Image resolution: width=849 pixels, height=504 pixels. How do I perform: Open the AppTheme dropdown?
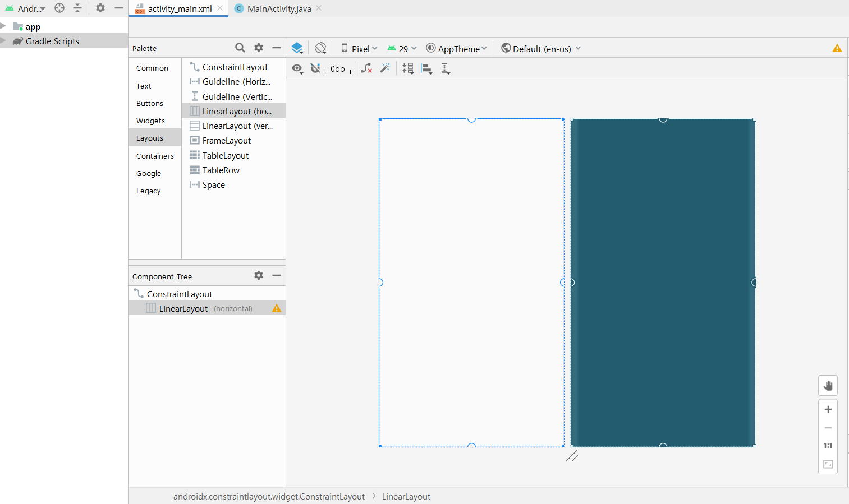(x=457, y=49)
